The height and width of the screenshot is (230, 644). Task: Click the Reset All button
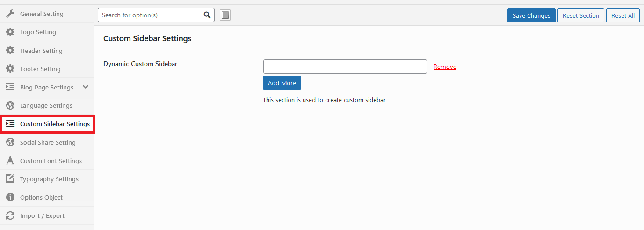click(622, 15)
